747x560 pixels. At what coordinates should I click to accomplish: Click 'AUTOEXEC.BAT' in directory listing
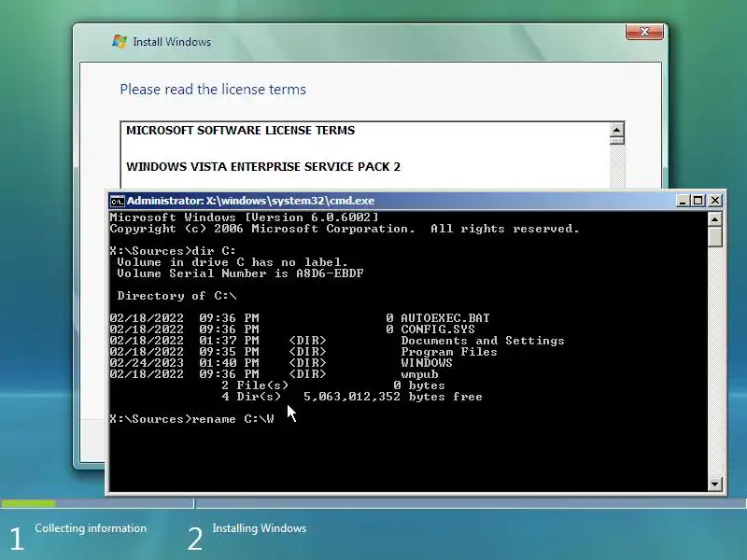[445, 317]
